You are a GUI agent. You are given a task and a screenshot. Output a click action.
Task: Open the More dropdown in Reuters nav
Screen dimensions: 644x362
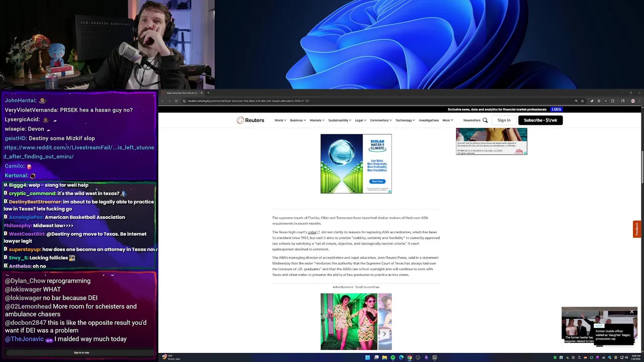pyautogui.click(x=448, y=120)
